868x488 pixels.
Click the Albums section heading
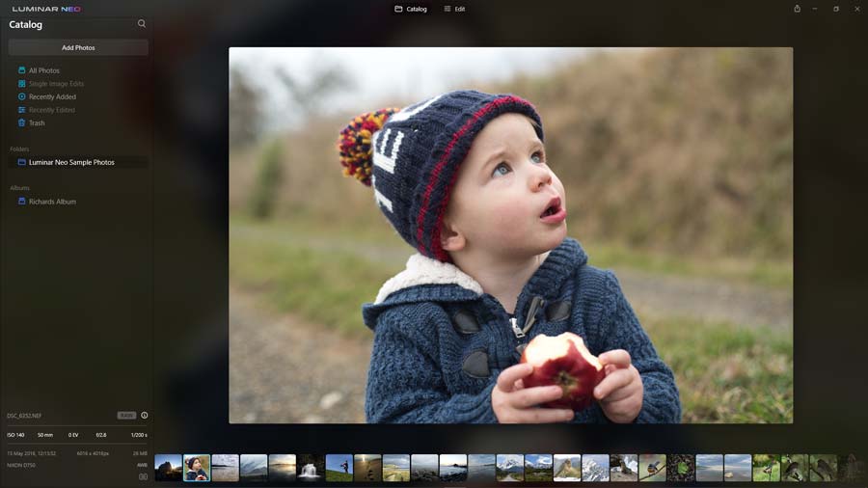tap(19, 188)
